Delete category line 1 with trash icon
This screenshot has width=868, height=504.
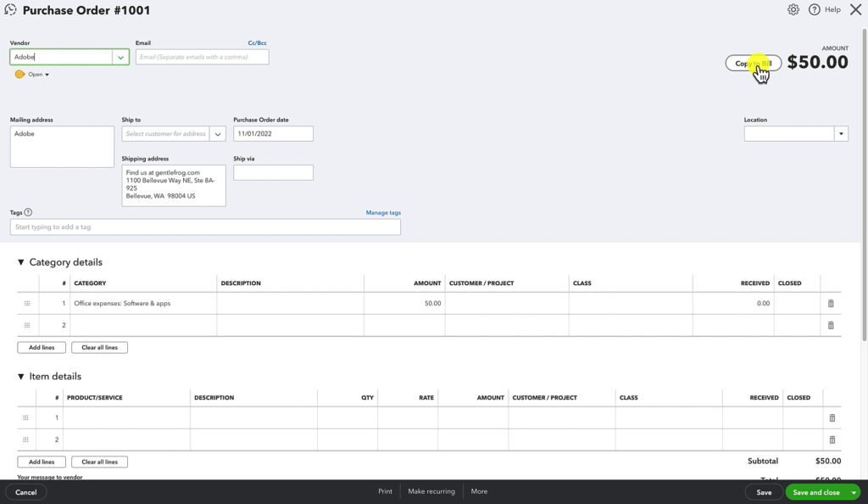831,303
